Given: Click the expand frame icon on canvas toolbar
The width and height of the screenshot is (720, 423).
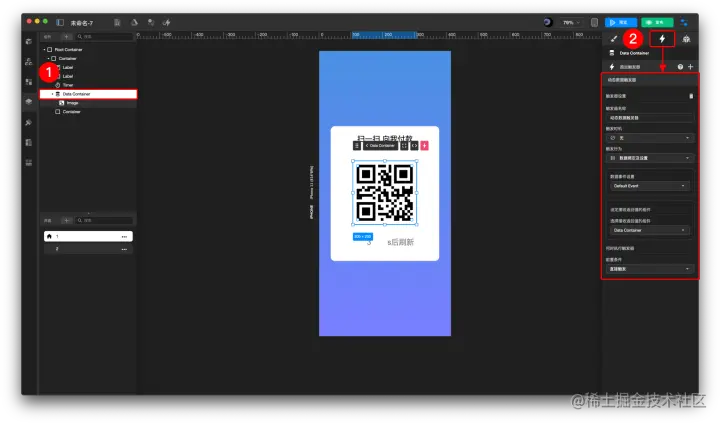Looking at the screenshot, I should pyautogui.click(x=404, y=146).
